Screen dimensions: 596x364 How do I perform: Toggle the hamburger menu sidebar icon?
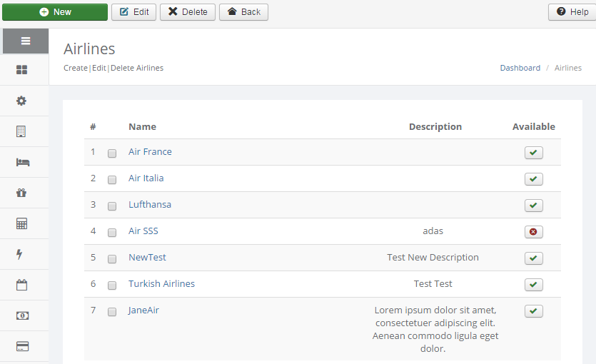(x=26, y=41)
